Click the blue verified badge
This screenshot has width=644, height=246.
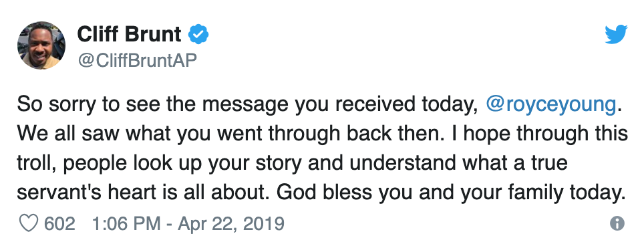(x=198, y=34)
